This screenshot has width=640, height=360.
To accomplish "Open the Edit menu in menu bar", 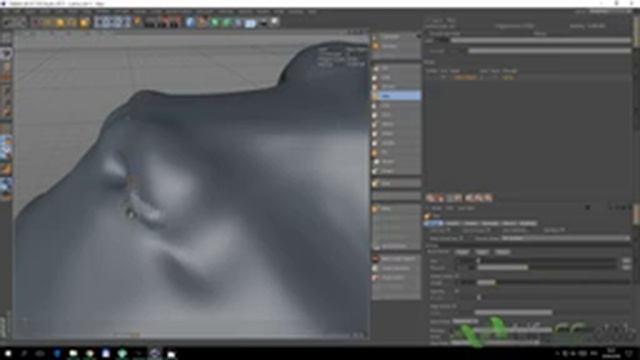I will (x=17, y=12).
